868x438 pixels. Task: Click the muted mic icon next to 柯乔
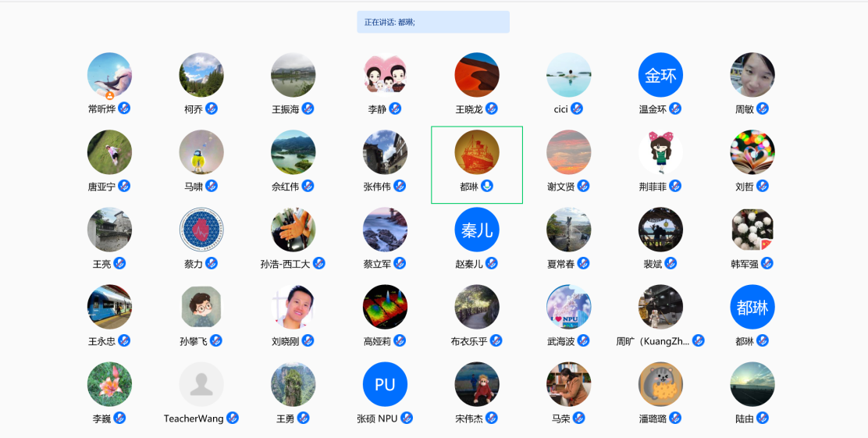tap(212, 109)
